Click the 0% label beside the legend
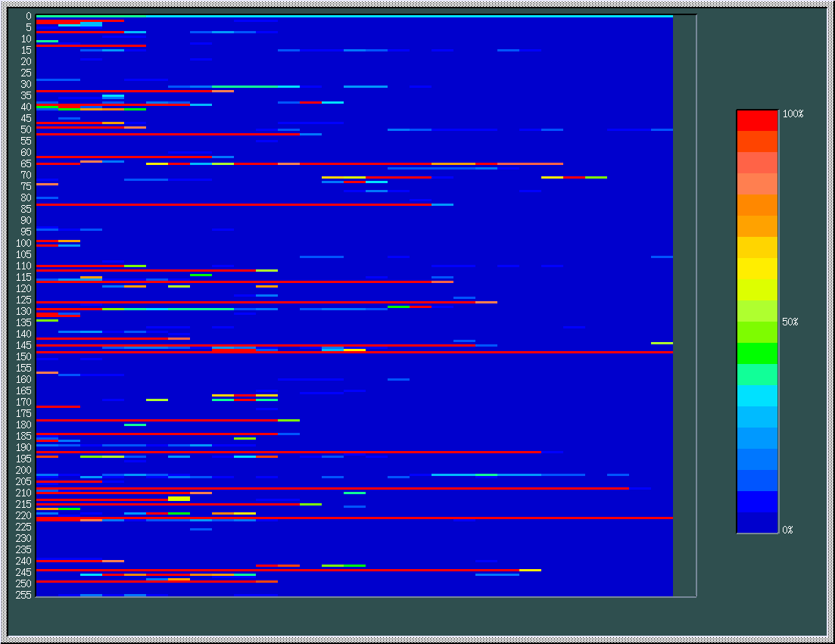Viewport: 835px width, 644px height. (x=787, y=530)
